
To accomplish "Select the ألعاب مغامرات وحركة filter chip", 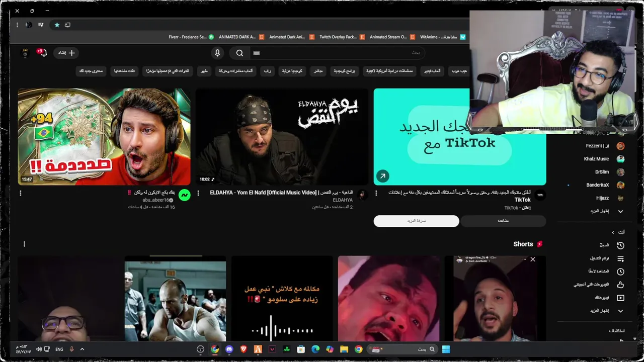I will [x=235, y=71].
